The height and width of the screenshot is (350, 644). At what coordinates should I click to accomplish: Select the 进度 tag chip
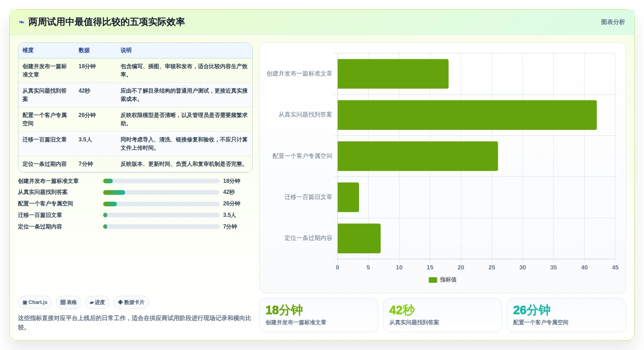(x=97, y=303)
